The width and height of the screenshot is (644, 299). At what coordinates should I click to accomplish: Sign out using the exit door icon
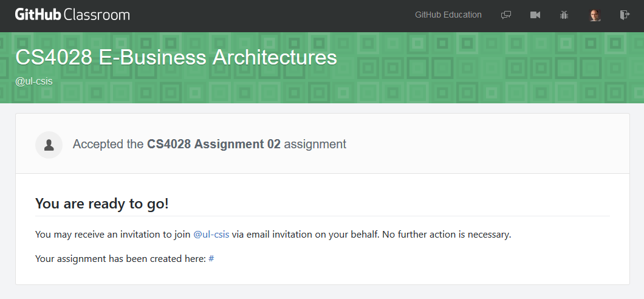[x=625, y=15]
